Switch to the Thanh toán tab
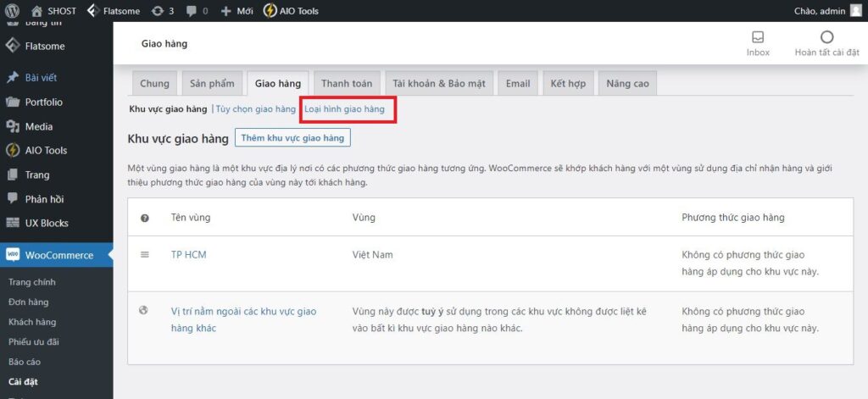 (346, 83)
